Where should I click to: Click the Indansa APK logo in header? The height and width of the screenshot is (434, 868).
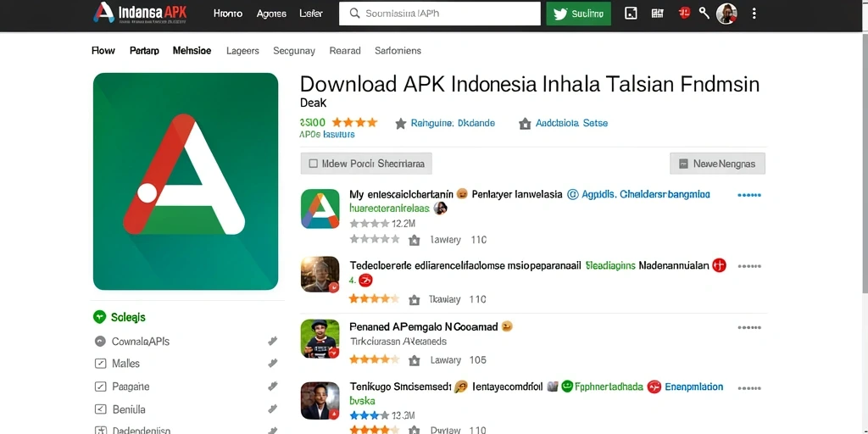click(x=140, y=14)
